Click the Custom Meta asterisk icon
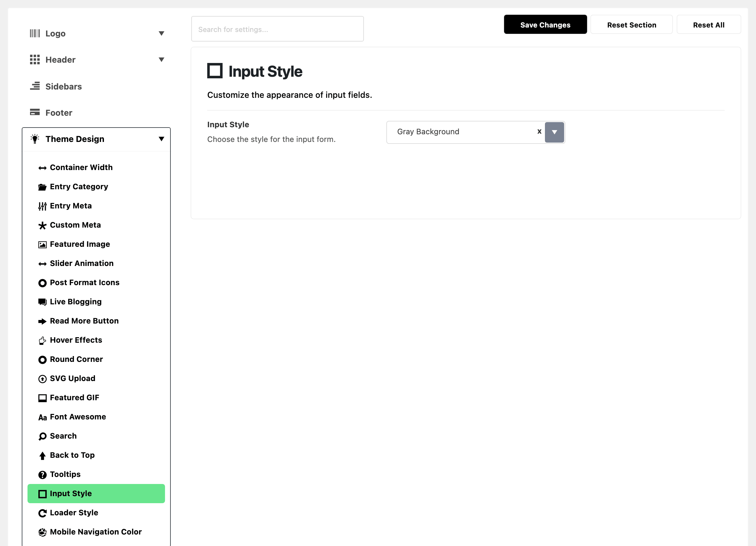This screenshot has height=546, width=756. (x=42, y=226)
